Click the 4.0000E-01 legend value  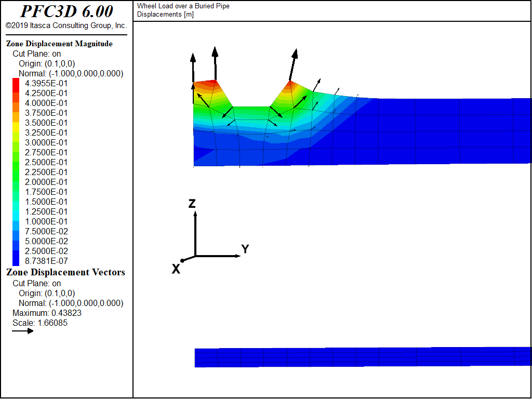coord(46,103)
